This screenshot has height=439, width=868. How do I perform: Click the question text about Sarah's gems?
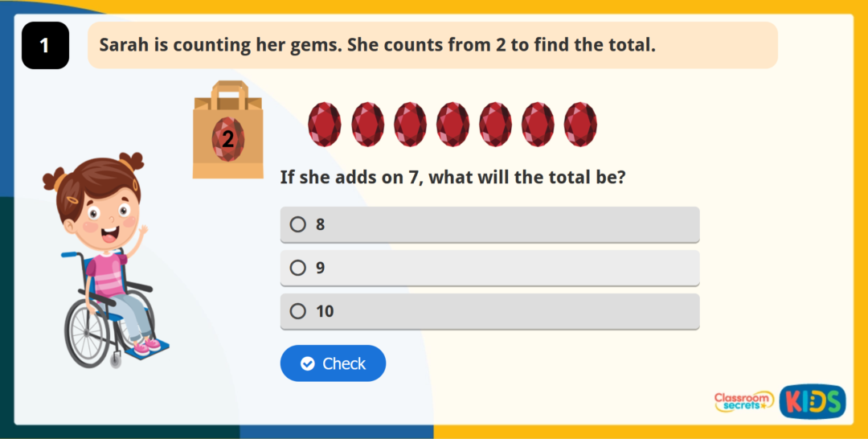click(377, 45)
